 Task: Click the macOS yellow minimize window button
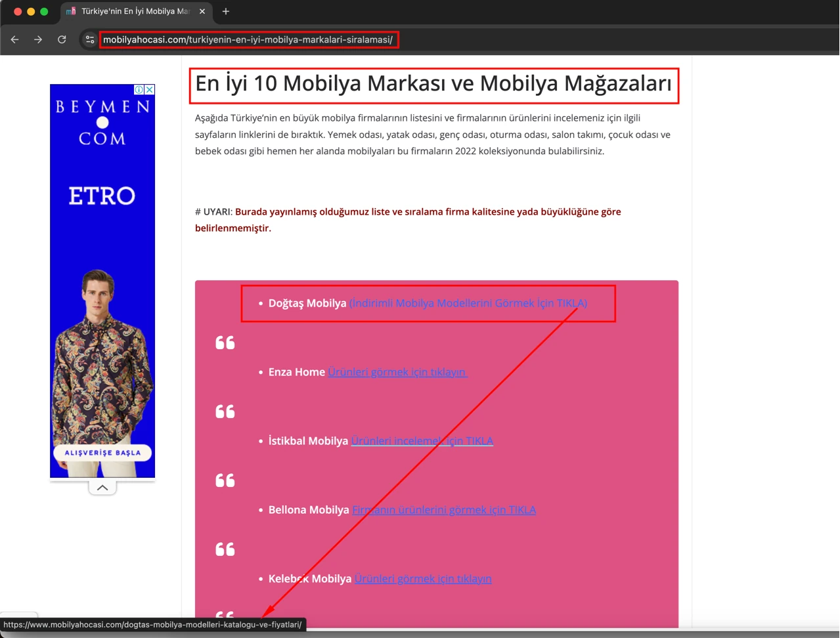pos(31,11)
